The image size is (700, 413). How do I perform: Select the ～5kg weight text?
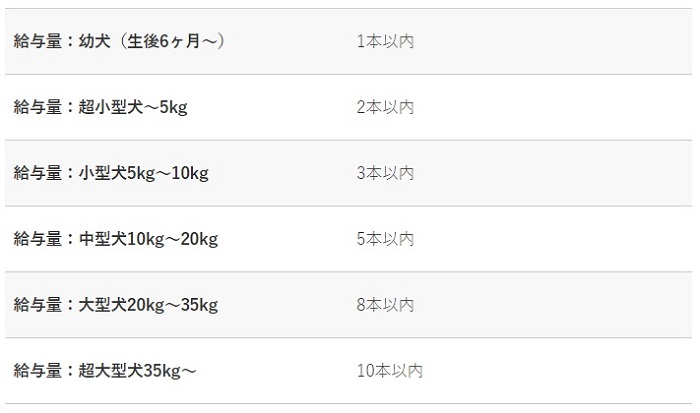point(167,107)
